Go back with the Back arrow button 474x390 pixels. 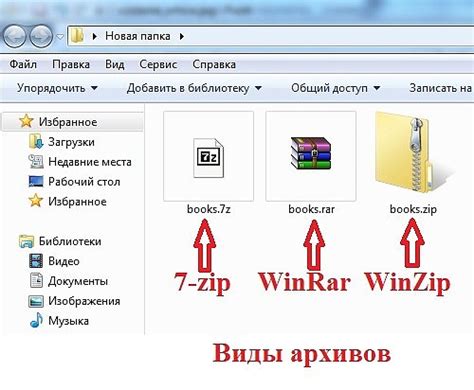click(x=14, y=36)
